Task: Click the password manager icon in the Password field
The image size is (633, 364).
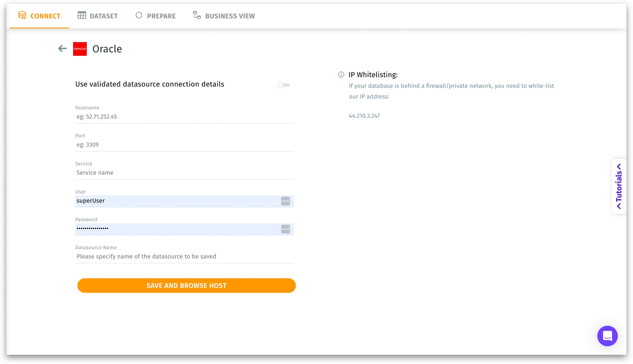Action: (285, 229)
